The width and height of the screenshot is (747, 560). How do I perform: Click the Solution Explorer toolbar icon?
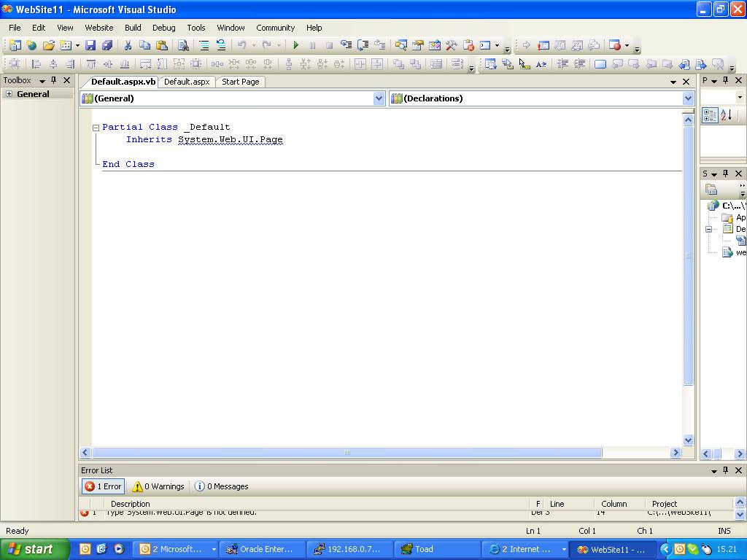pos(400,45)
